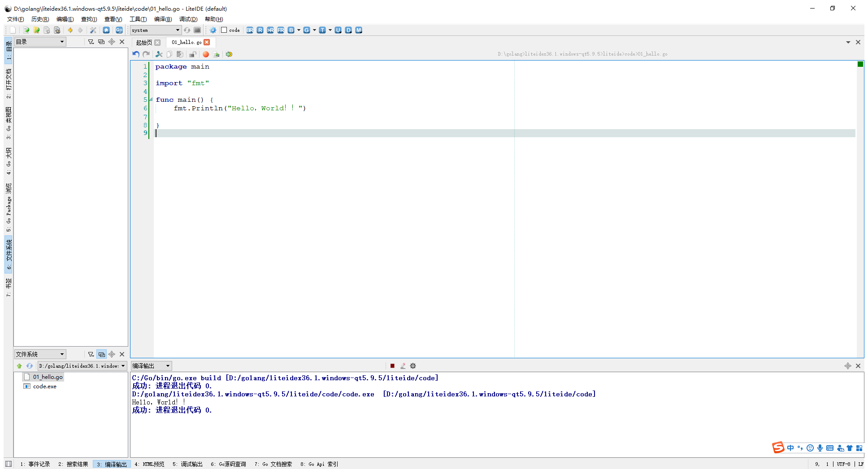Viewport: 868px width, 469px height.
Task: Click the Undo arrow in the editor toolbar
Action: click(136, 54)
